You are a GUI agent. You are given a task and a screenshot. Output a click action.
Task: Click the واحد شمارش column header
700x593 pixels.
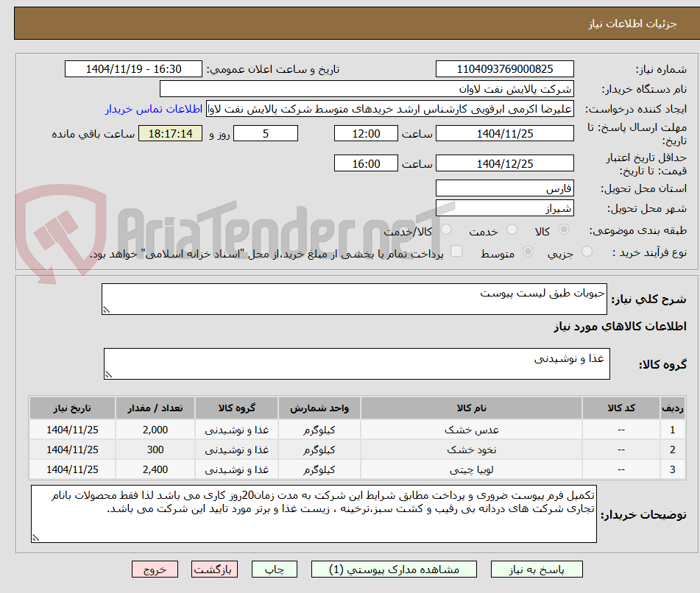[319, 408]
